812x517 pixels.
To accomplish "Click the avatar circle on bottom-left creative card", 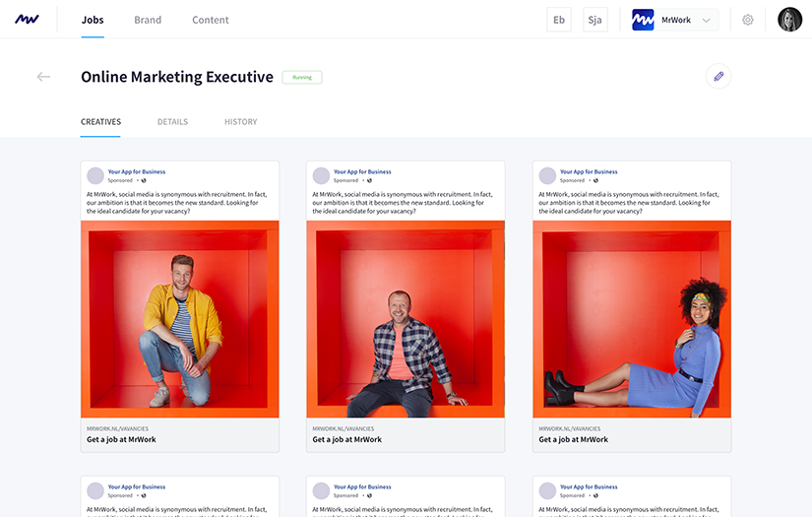I will [95, 490].
